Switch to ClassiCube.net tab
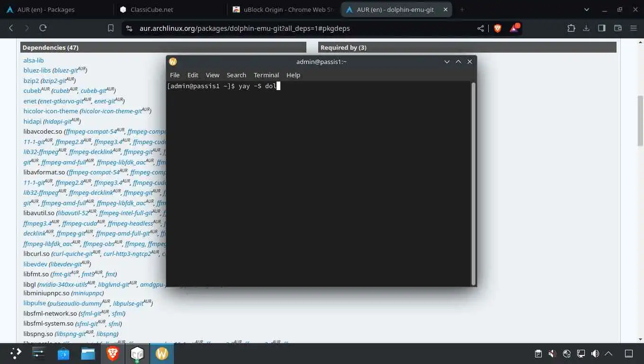Viewport: 644px width, 364px height. click(x=170, y=9)
